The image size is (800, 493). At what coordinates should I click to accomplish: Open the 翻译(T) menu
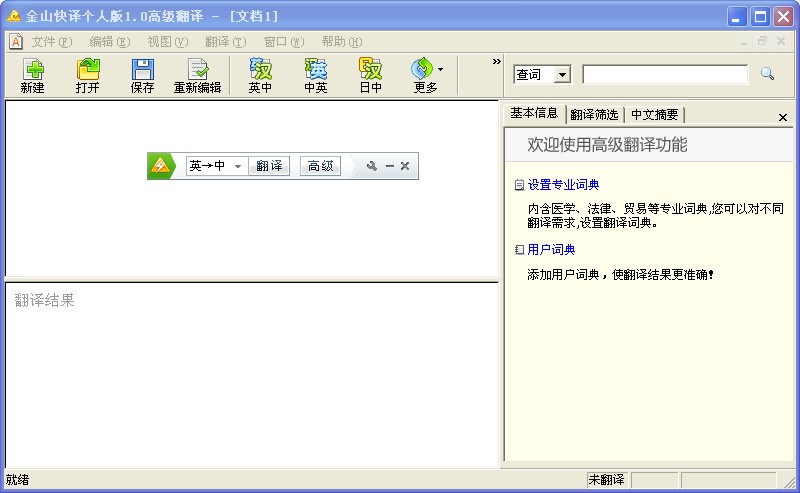click(226, 42)
